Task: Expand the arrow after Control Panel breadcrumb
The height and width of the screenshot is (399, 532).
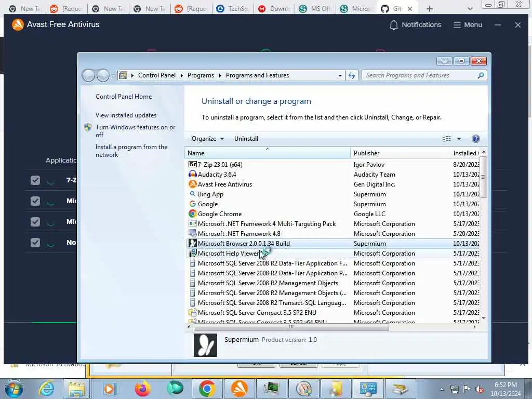Action: [x=181, y=75]
